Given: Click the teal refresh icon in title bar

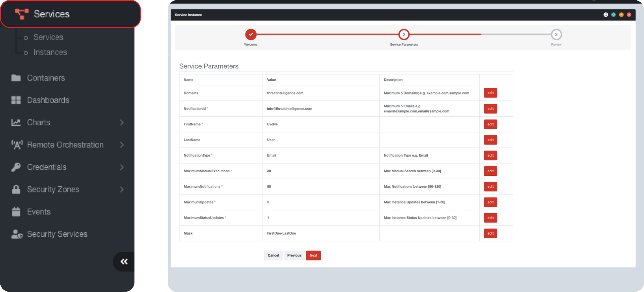Looking at the screenshot, I should [613, 15].
